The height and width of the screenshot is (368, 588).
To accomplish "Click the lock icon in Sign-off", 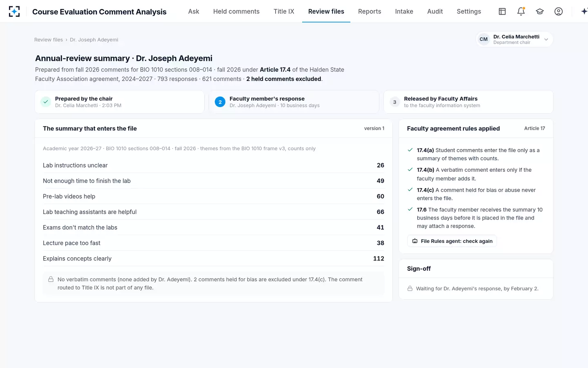I will click(x=410, y=289).
